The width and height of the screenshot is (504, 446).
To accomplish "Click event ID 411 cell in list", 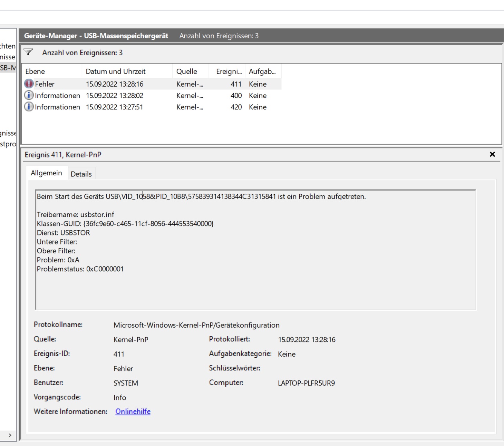I will 236,84.
